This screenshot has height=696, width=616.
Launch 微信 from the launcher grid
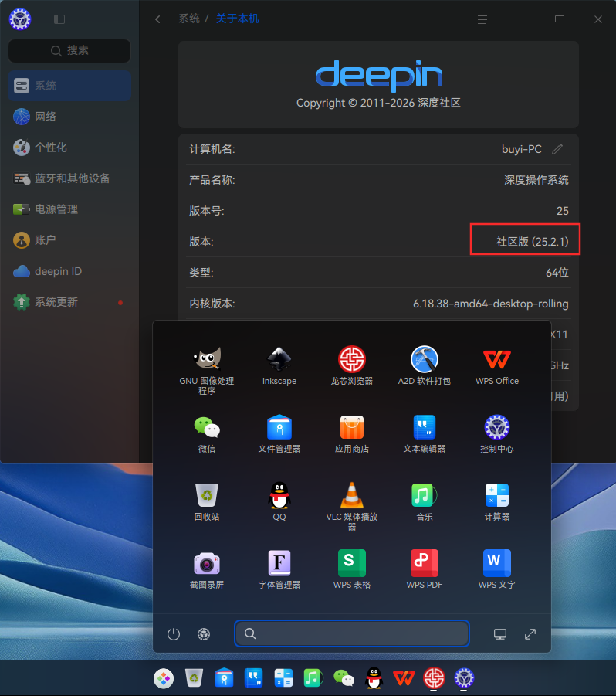(x=207, y=433)
